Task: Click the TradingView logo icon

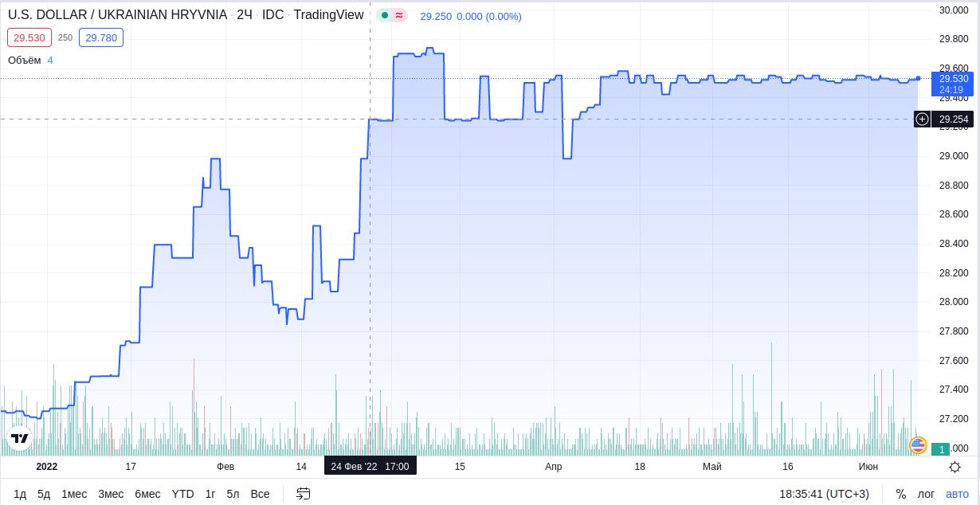Action: [20, 438]
